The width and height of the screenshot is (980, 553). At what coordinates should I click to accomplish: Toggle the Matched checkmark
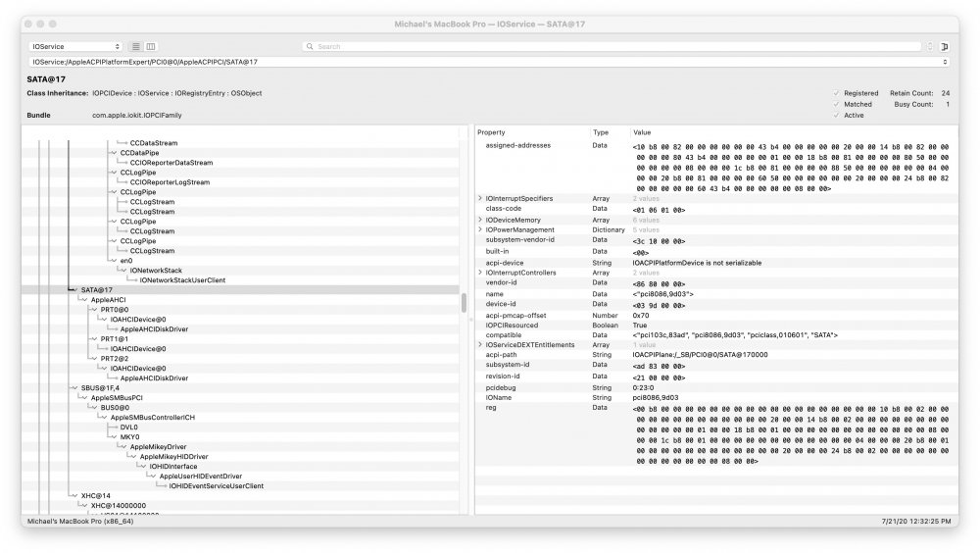pos(836,105)
